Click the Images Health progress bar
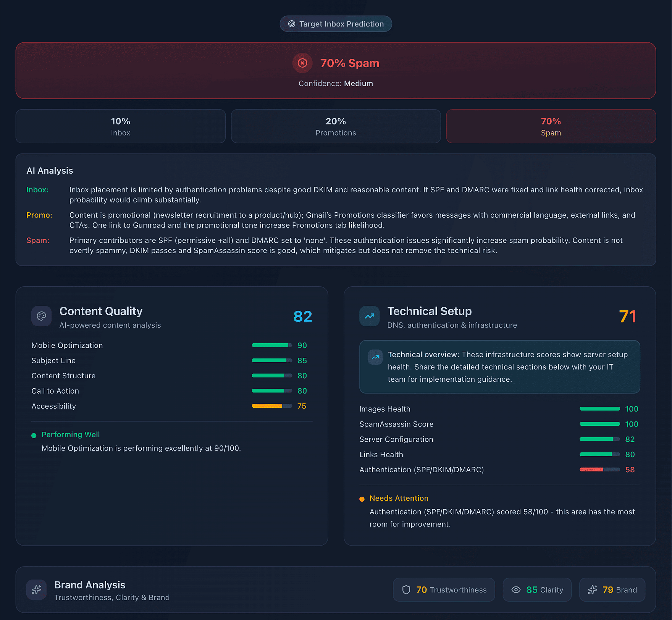 (x=600, y=409)
